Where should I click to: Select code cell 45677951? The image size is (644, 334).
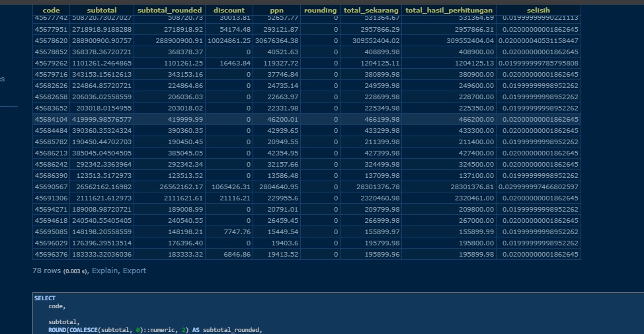tap(51, 30)
